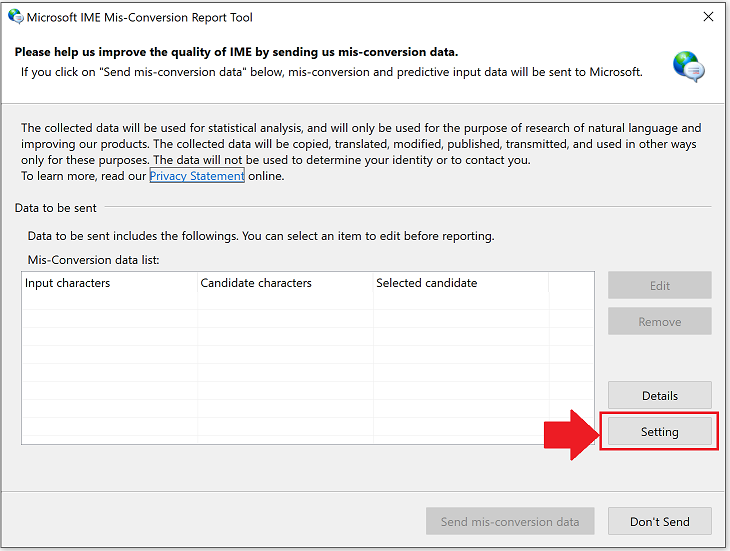Click the bold Please help us improve heading
730x551 pixels.
[236, 52]
